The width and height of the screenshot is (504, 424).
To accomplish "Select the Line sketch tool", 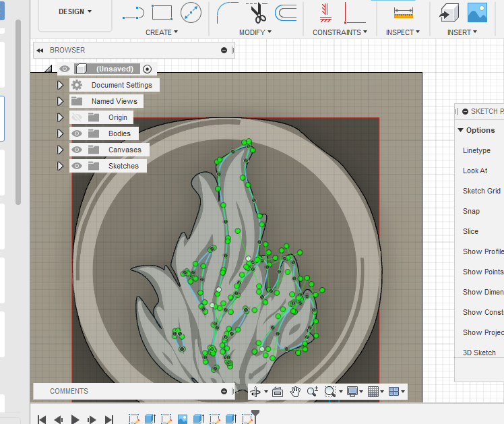I will pos(133,13).
